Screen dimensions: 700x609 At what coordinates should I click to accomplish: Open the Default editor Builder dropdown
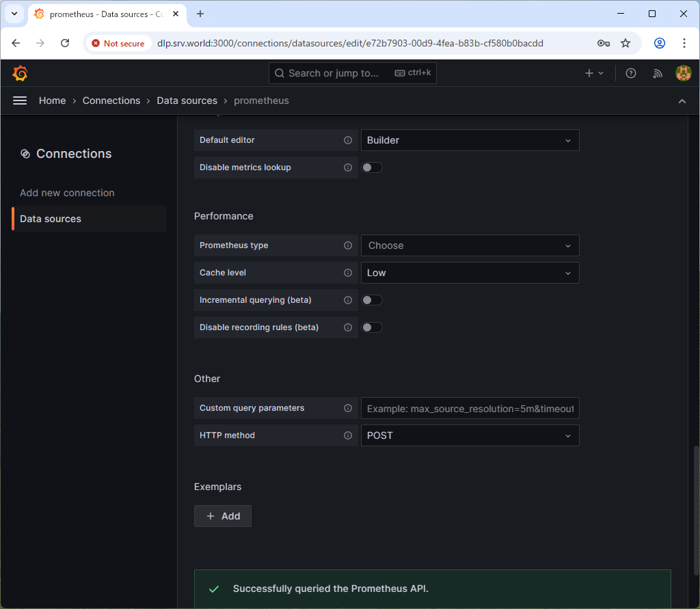pos(470,140)
